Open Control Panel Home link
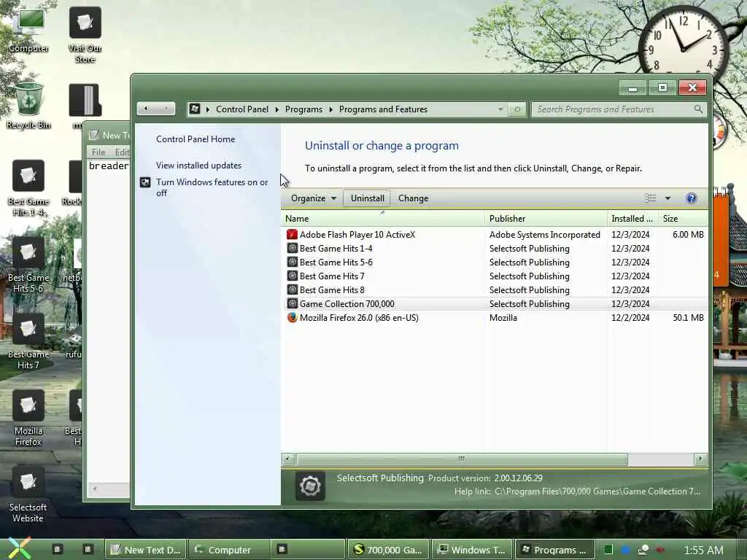Viewport: 747px width, 560px height. click(196, 139)
